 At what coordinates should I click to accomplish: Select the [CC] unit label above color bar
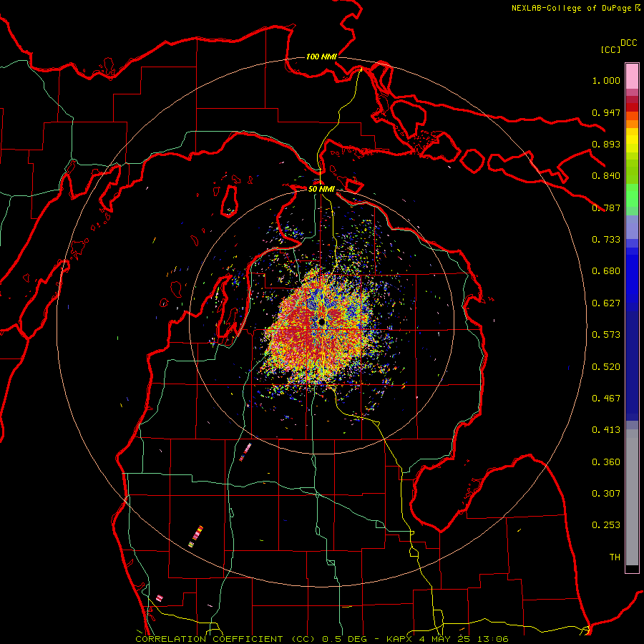coord(610,49)
